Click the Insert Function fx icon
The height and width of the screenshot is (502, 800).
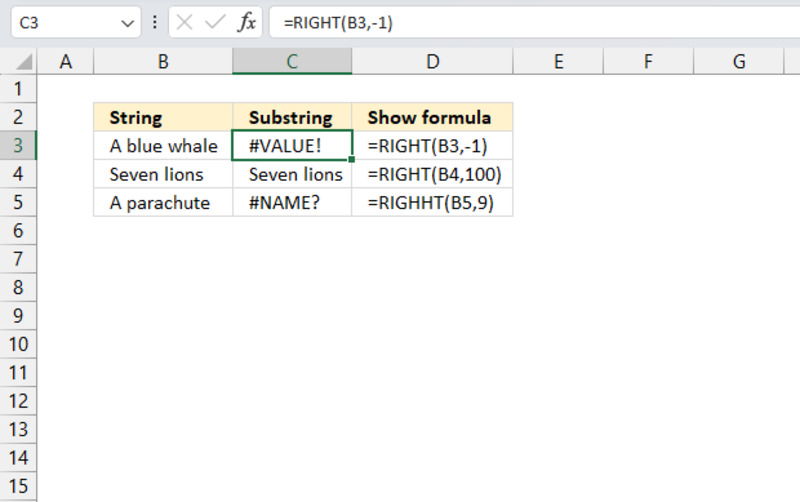[247, 22]
